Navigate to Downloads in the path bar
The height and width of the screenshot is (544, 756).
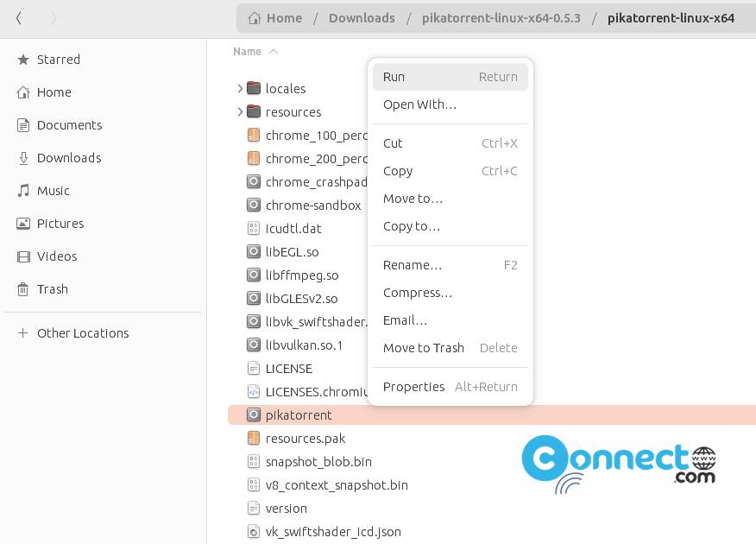(362, 18)
